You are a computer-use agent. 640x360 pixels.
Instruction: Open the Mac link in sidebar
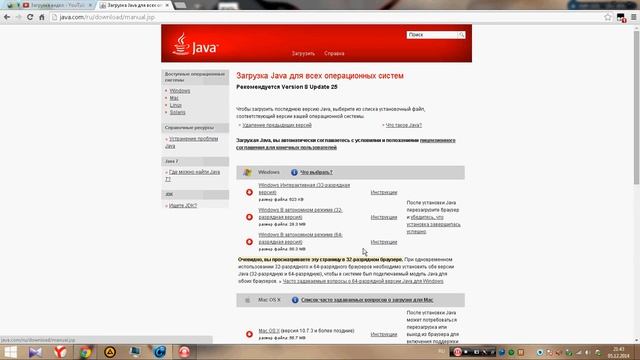pyautogui.click(x=174, y=98)
